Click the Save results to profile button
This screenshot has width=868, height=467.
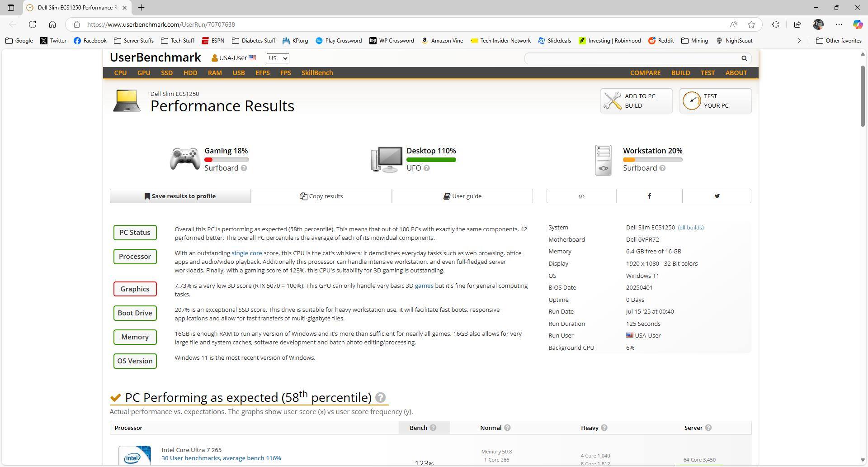180,195
